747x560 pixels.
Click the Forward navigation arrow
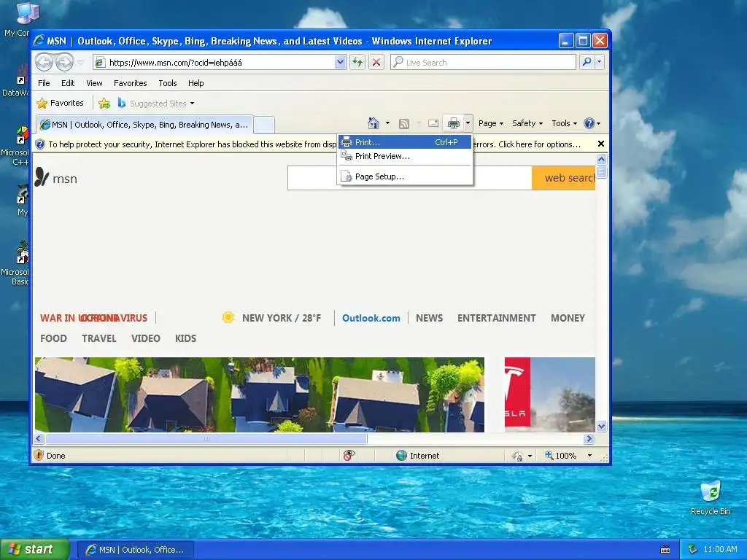(x=64, y=62)
